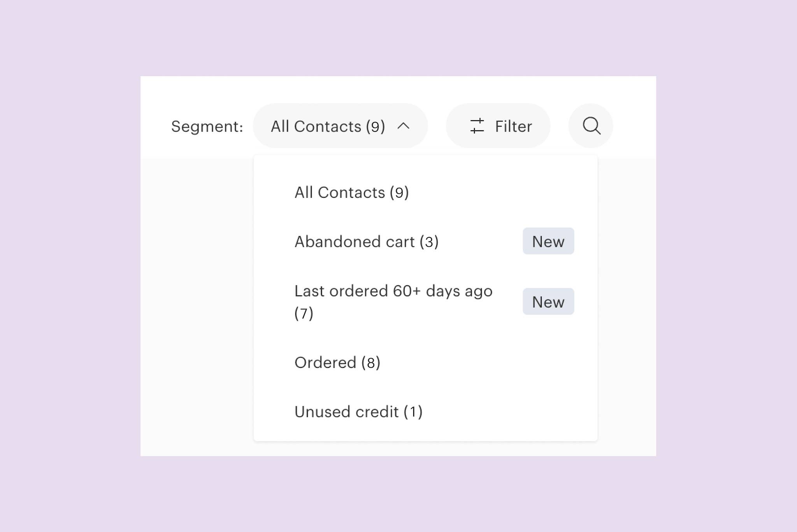
Task: Select All Contacts (9) in the dropdown list
Action: point(351,193)
